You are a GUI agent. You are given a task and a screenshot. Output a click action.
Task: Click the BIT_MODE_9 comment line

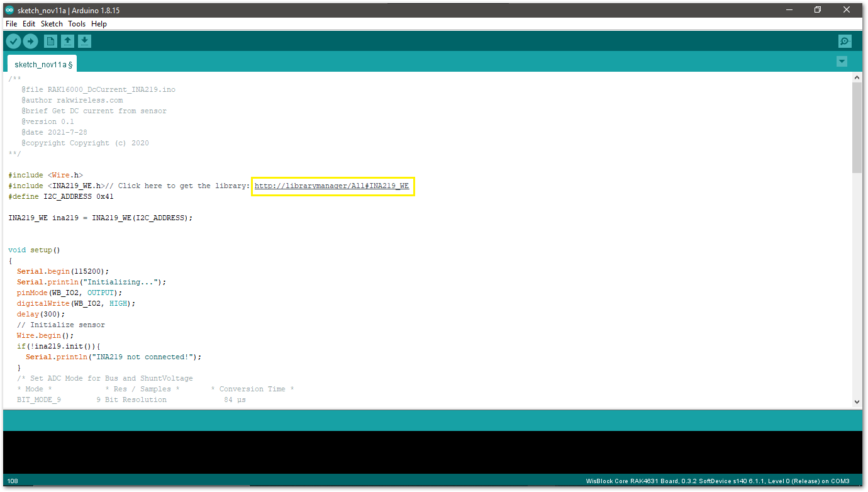(x=131, y=400)
